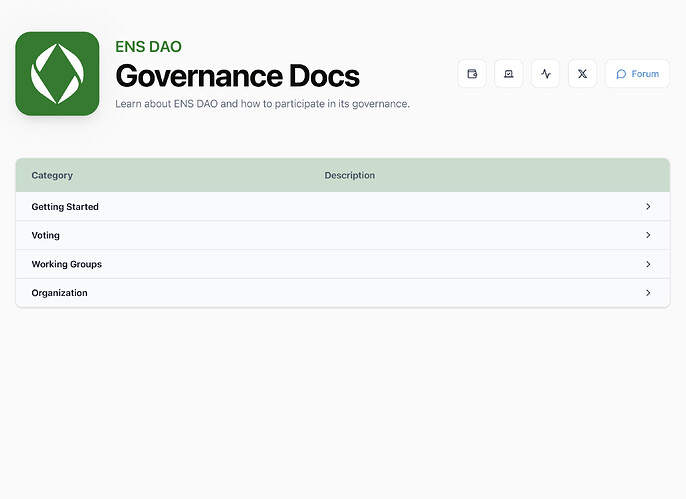Image resolution: width=686 pixels, height=499 pixels.
Task: Click the Governance Docs heading
Action: [237, 75]
